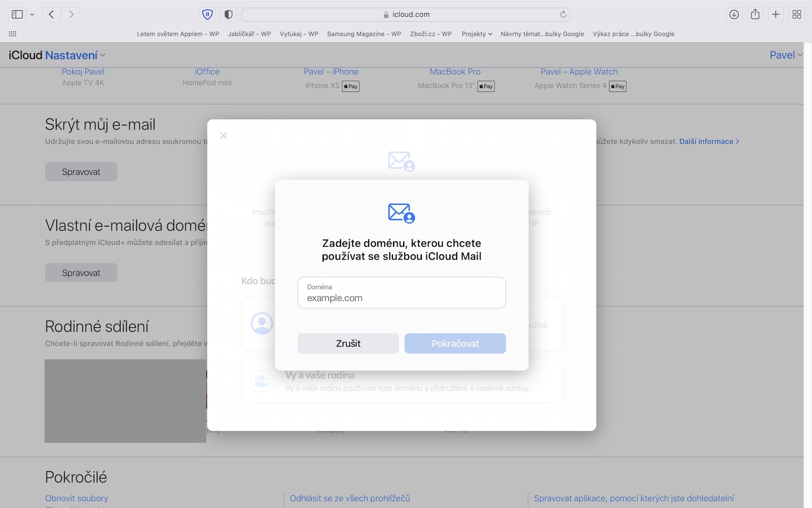Open a new tab with plus icon

point(776,15)
